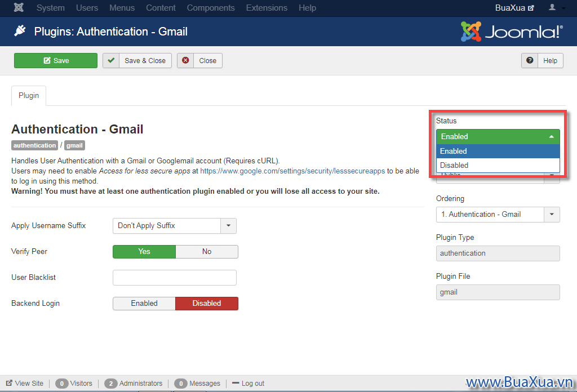Collapse the Status dropdown showing Enabled

click(498, 136)
